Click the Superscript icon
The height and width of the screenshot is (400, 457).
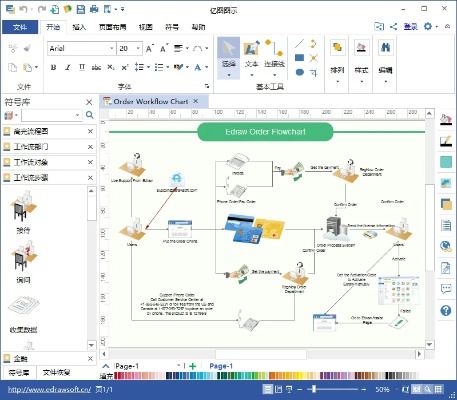point(125,68)
